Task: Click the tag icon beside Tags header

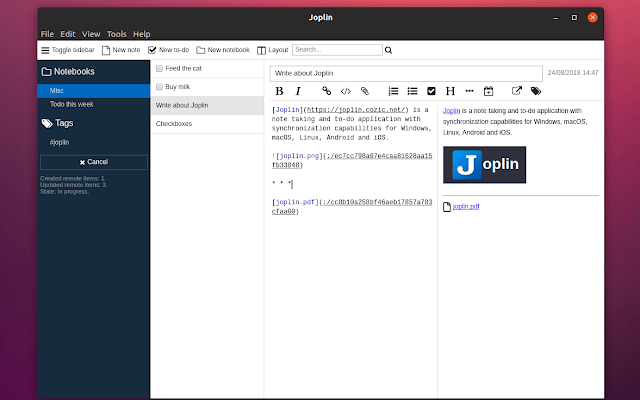Action: [47, 123]
